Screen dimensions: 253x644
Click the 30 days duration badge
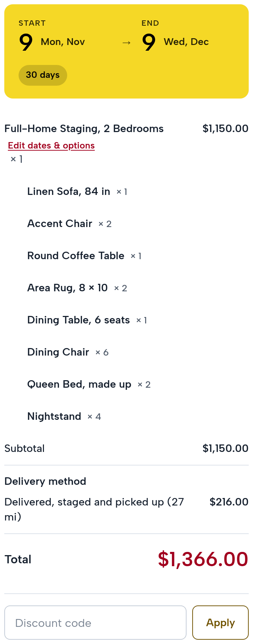[43, 75]
